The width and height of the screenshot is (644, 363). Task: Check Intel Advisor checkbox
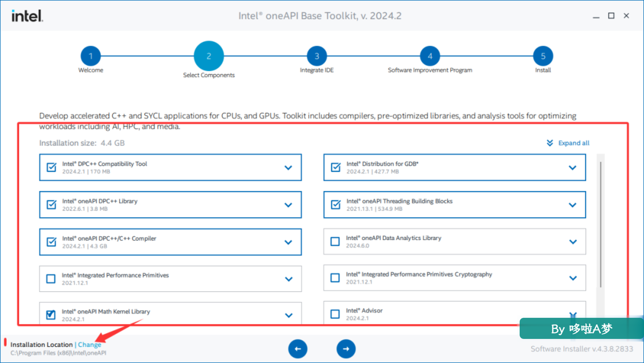pyautogui.click(x=335, y=314)
